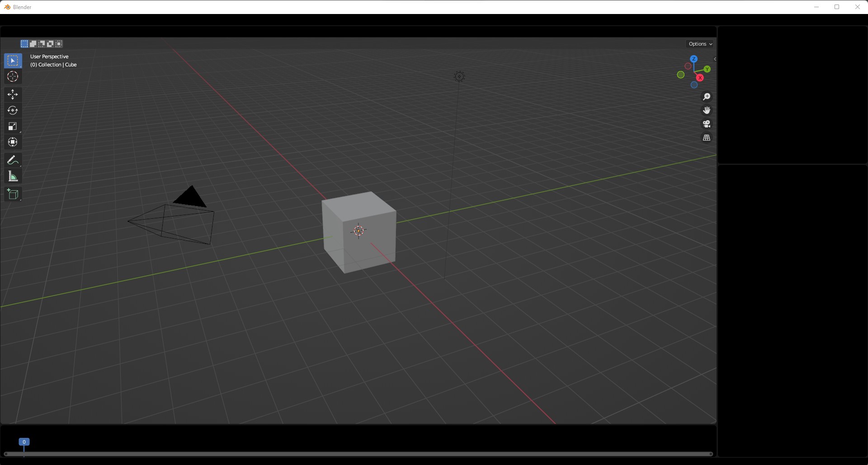The height and width of the screenshot is (465, 868).
Task: Set selection mode to extend
Action: 33,44
